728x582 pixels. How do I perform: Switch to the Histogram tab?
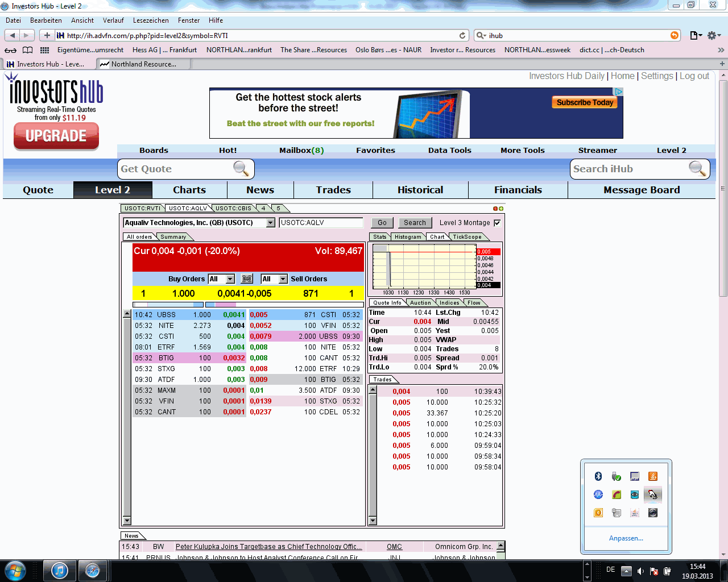click(x=408, y=237)
